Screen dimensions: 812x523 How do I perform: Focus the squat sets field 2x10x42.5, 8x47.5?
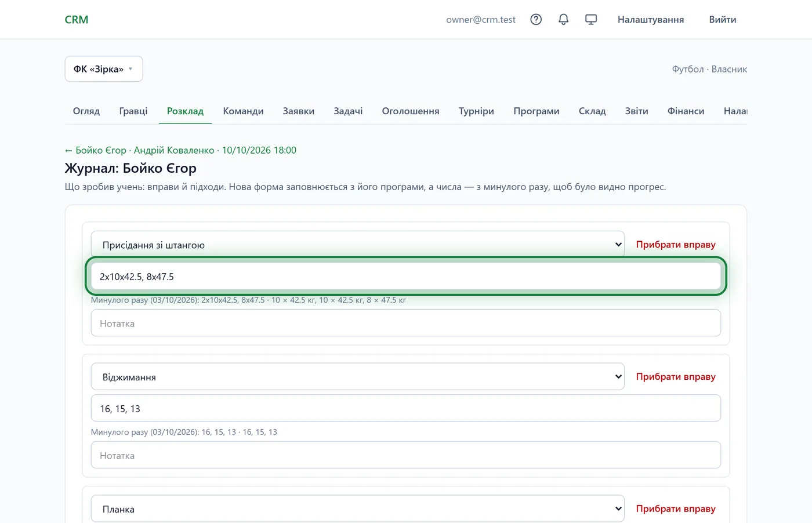point(406,277)
